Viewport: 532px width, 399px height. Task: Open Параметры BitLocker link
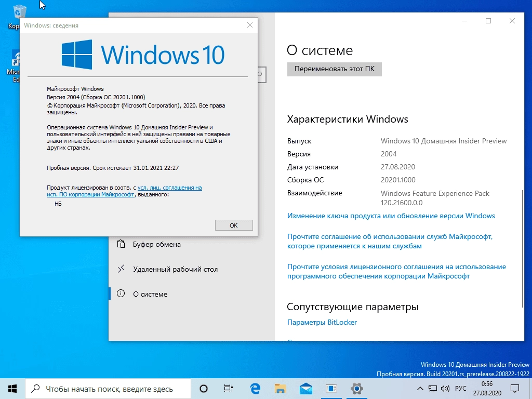[322, 322]
